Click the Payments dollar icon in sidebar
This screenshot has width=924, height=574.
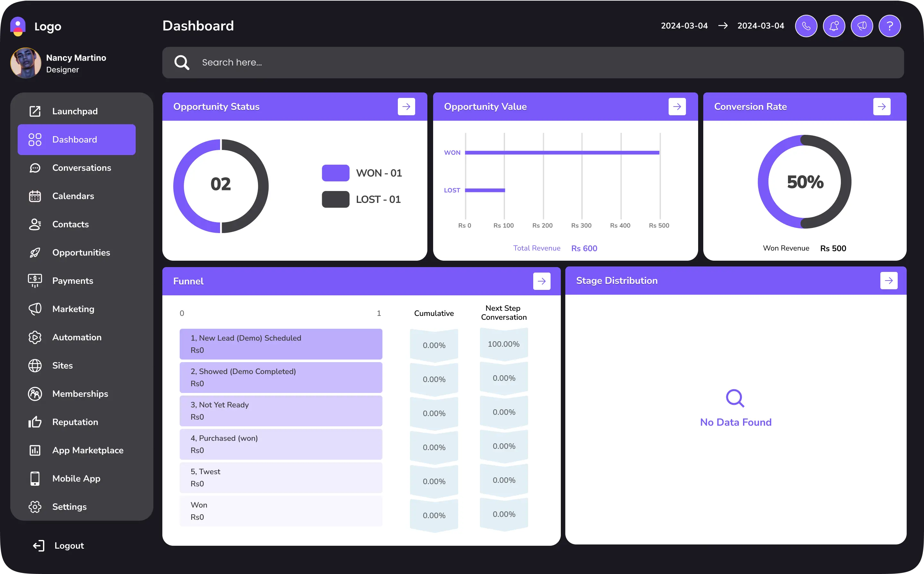tap(35, 281)
